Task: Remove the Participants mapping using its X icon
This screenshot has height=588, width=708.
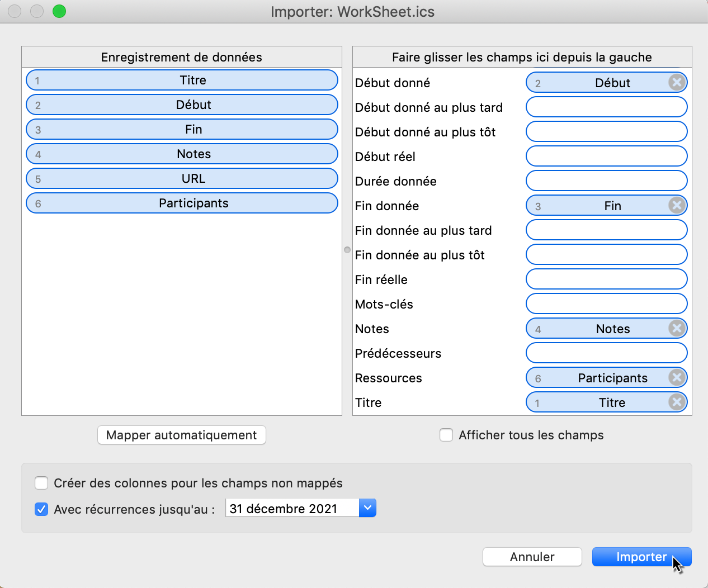Action: pyautogui.click(x=677, y=377)
